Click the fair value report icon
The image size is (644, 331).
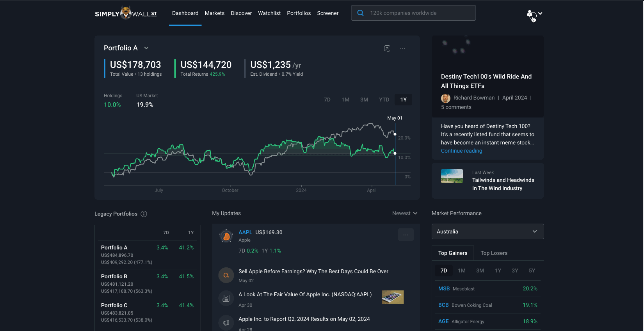[226, 299]
